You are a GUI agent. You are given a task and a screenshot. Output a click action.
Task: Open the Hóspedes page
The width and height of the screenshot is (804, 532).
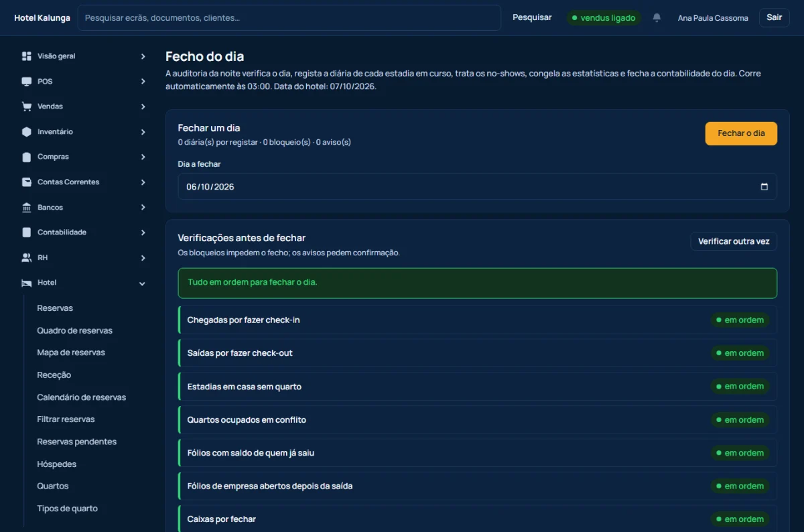(x=56, y=464)
